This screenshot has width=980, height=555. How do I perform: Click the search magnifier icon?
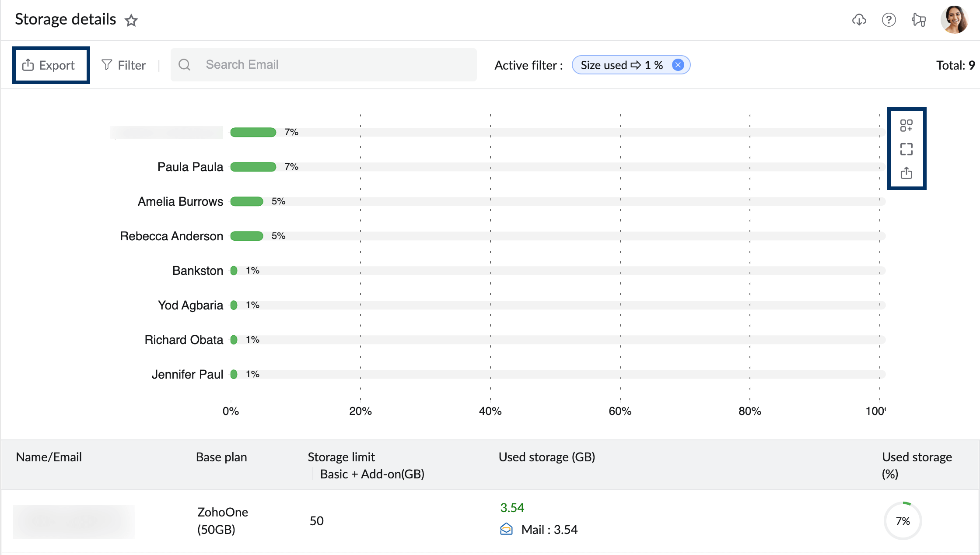point(185,65)
